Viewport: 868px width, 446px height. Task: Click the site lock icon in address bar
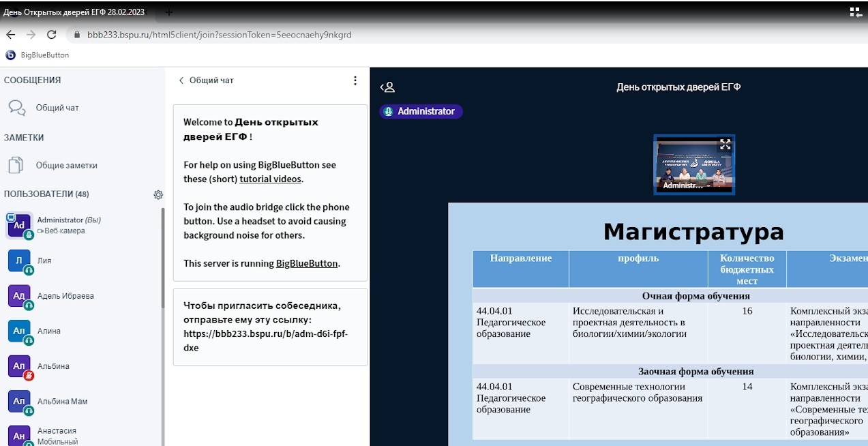point(76,35)
